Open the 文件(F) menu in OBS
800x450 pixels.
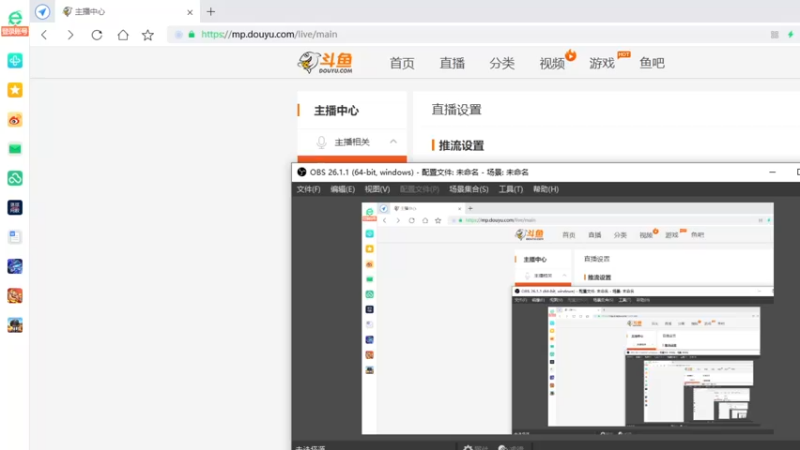tap(309, 189)
